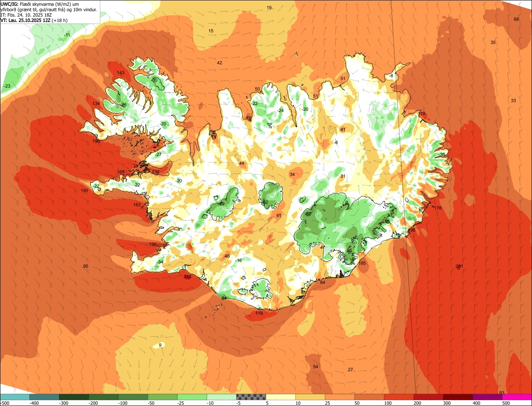
Task: Click the map value -6 in the northeast interior
Action: click(x=336, y=142)
